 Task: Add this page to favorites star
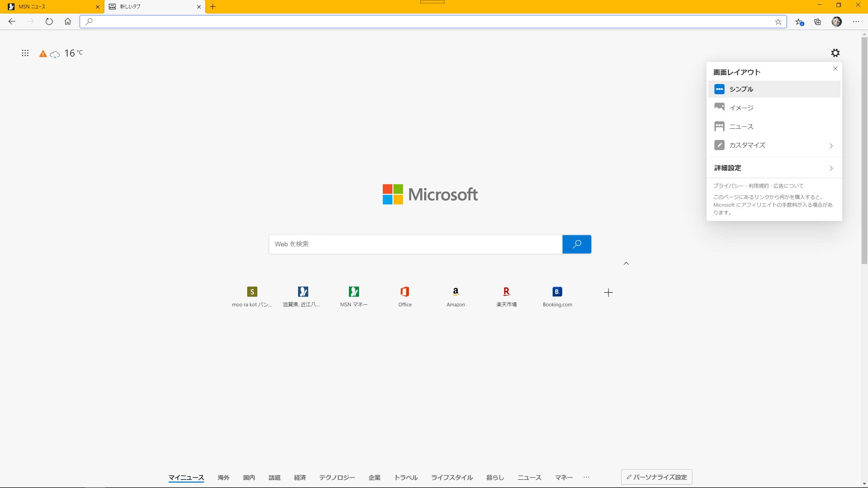(778, 22)
